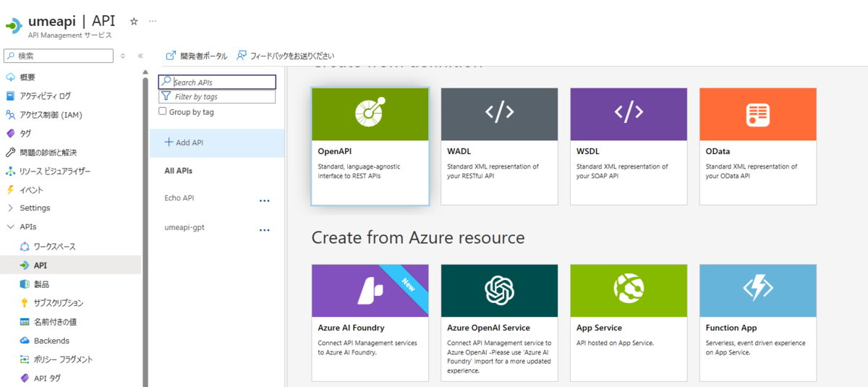The width and height of the screenshot is (868, 387).
Task: Select the API item in sidebar
Action: (71, 265)
